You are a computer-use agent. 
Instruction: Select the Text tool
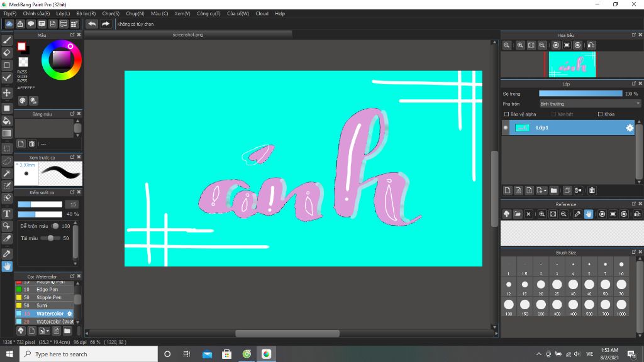(7, 214)
